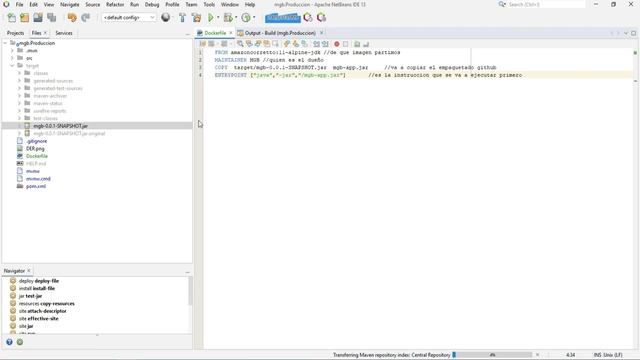Collapse the mgb.Produccion root node

[5, 43]
